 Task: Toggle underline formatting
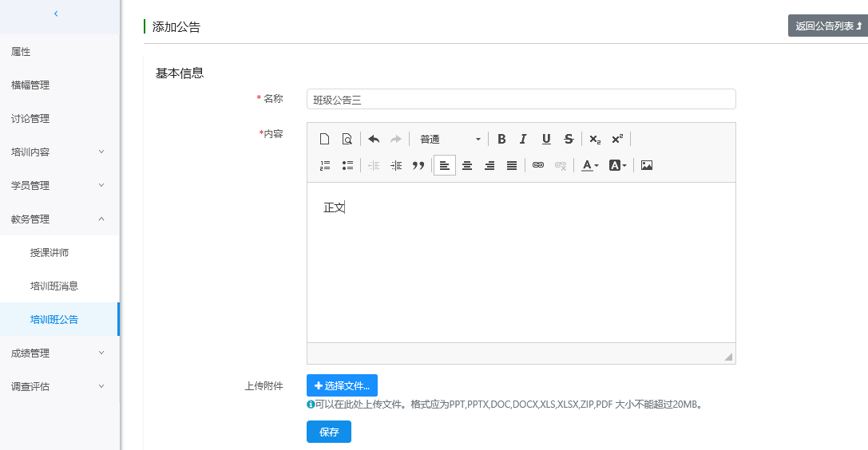[546, 139]
